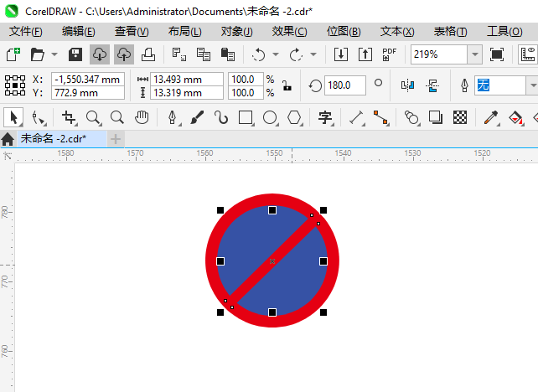Select the Text tool 字
Viewport: 538px width, 392px height.
[325, 118]
